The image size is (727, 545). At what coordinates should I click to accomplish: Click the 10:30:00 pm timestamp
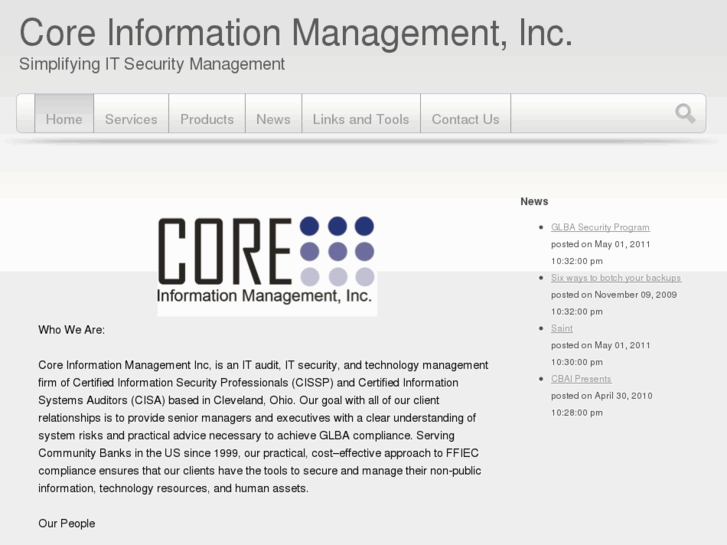pyautogui.click(x=577, y=362)
